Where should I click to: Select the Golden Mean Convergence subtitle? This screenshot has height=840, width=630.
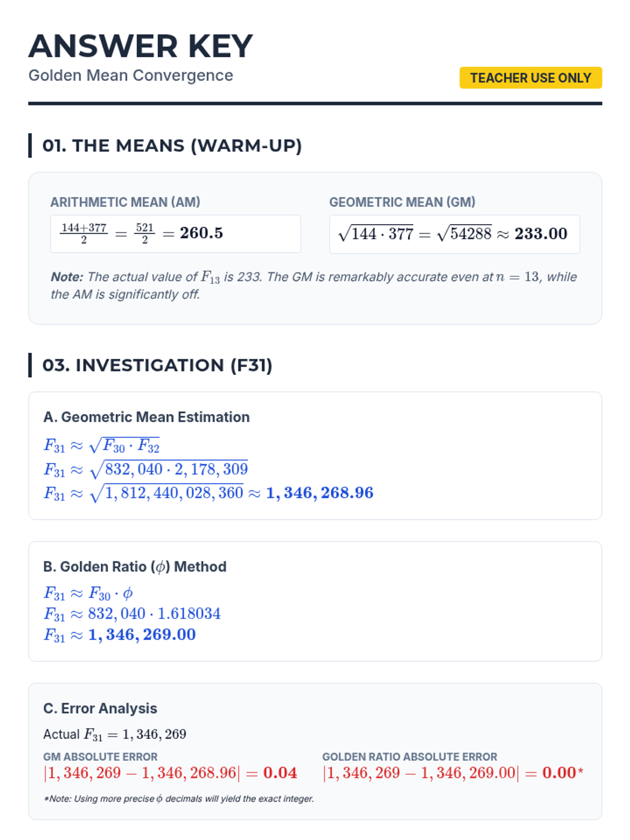tap(131, 76)
